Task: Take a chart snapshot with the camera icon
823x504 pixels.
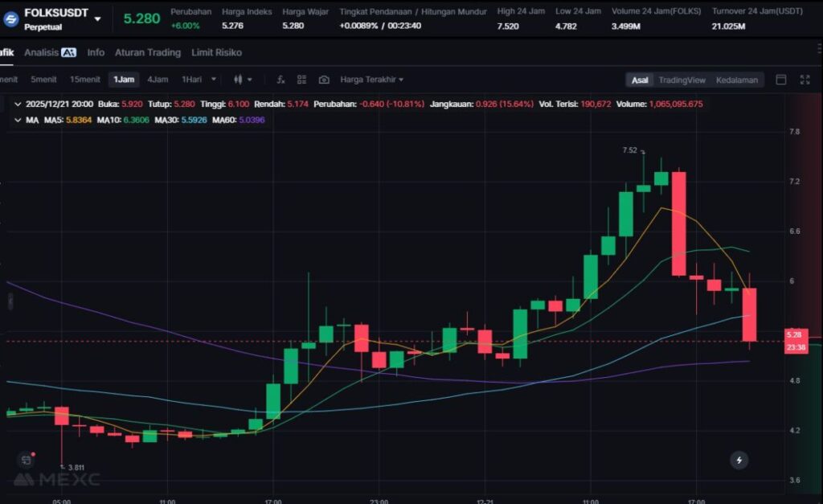Action: coord(324,80)
